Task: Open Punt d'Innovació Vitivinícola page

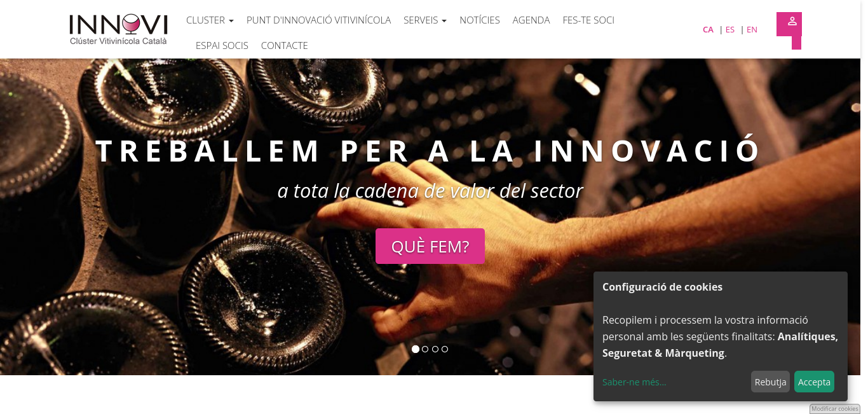Action: 318,20
